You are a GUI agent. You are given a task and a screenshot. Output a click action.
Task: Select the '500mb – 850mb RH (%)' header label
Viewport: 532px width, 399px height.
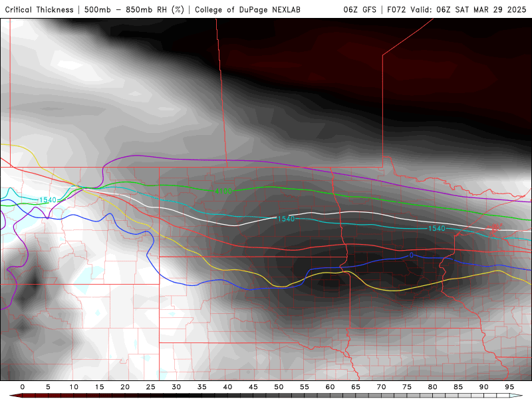pyautogui.click(x=134, y=10)
